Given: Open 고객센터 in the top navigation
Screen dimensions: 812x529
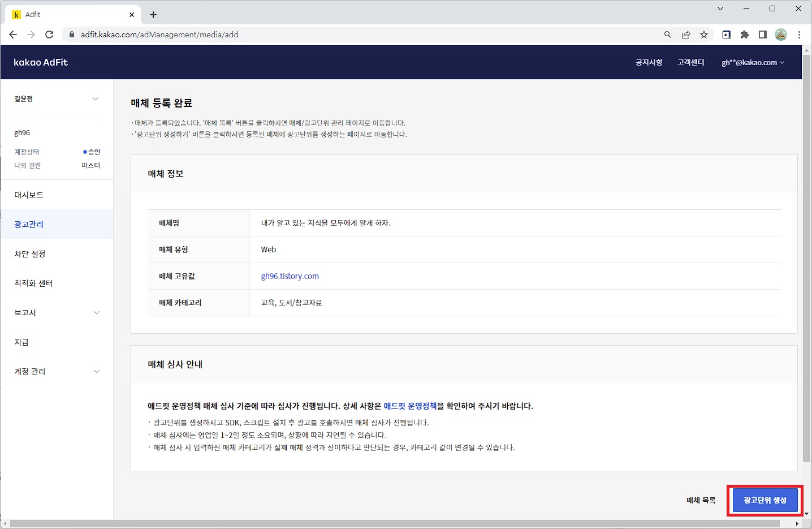Looking at the screenshot, I should (x=691, y=62).
